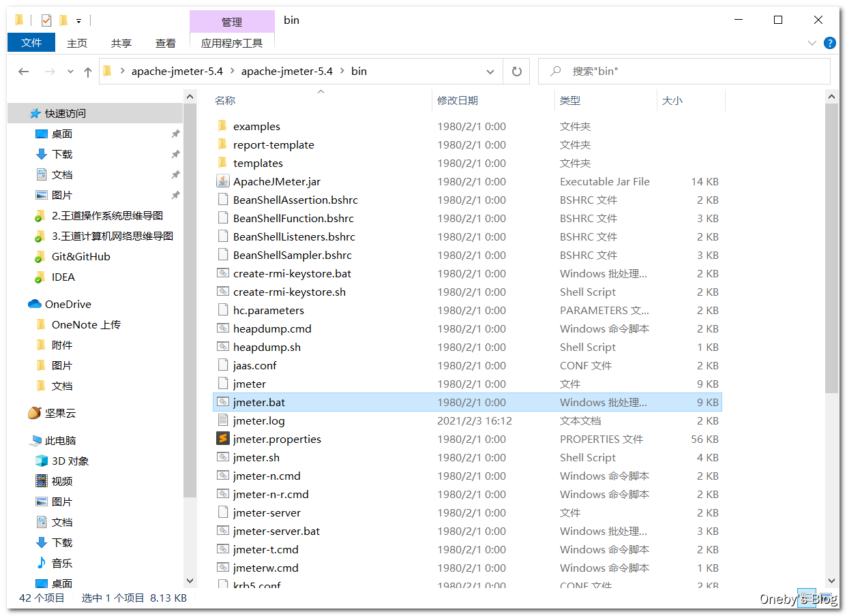Click the Properties icon in quick access toolbar
Viewport: 847px width, 616px height.
pyautogui.click(x=46, y=20)
